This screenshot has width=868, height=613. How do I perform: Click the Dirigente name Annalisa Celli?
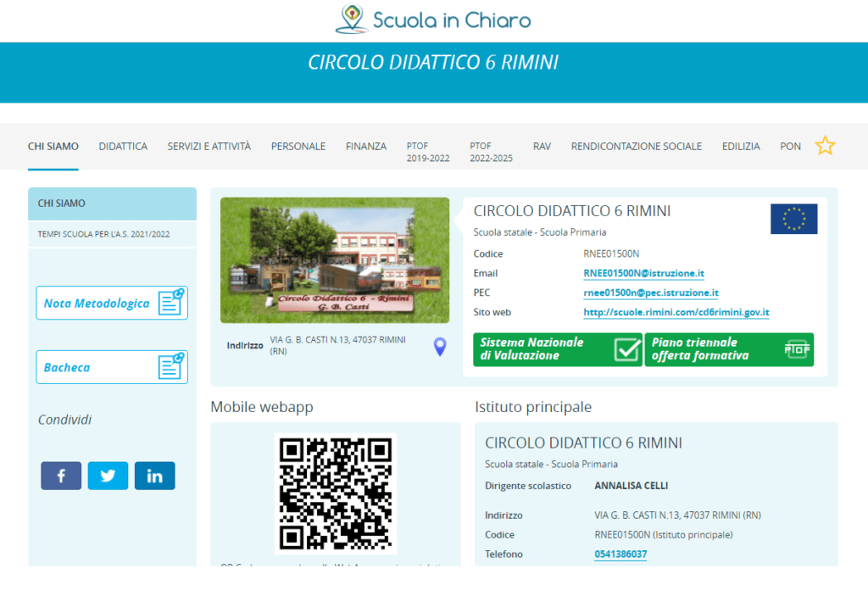coord(631,486)
